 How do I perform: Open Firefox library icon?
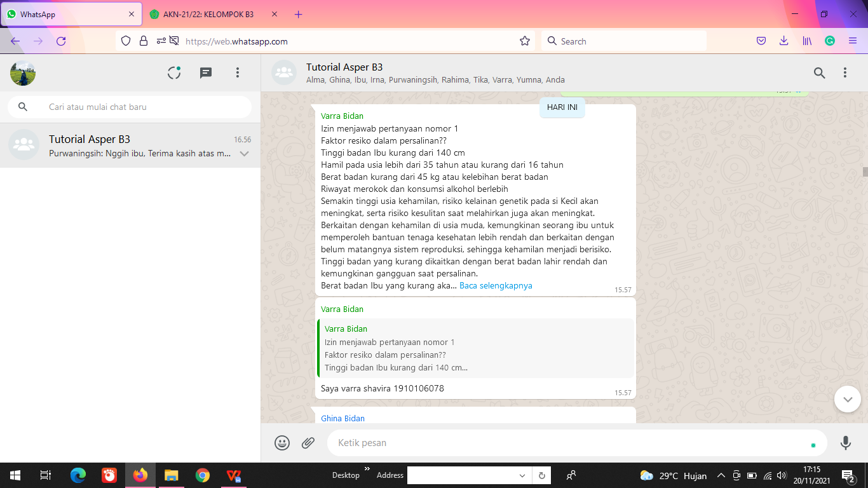(x=807, y=41)
